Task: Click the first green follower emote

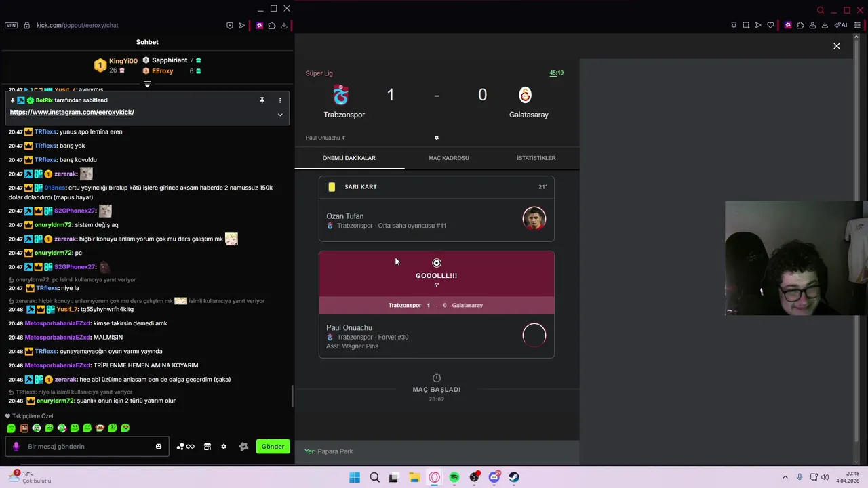Action: point(11,428)
